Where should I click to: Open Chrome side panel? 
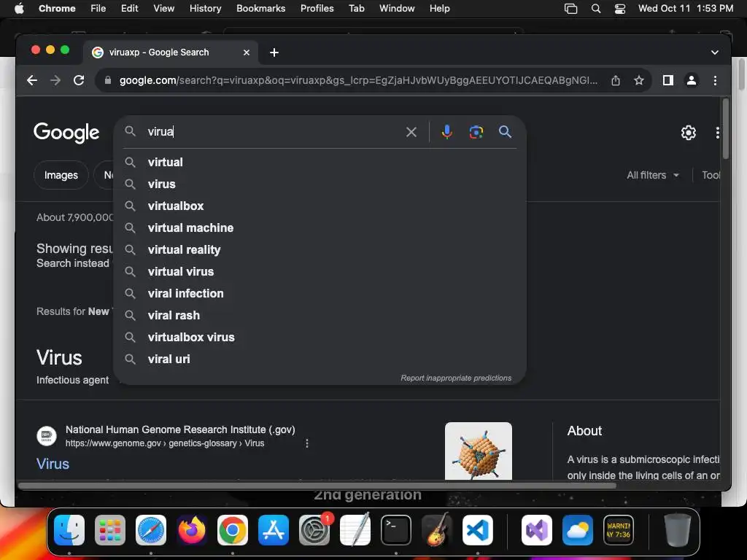pos(668,80)
